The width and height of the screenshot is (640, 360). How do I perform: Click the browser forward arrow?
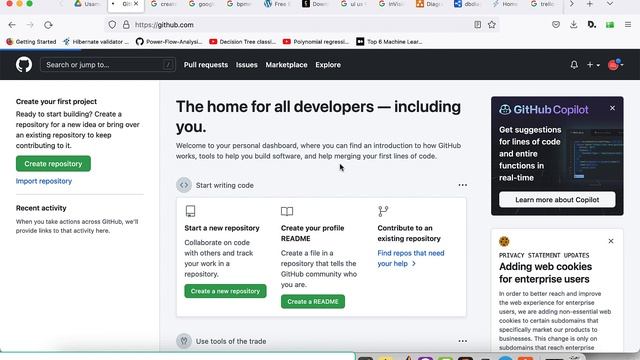point(30,25)
